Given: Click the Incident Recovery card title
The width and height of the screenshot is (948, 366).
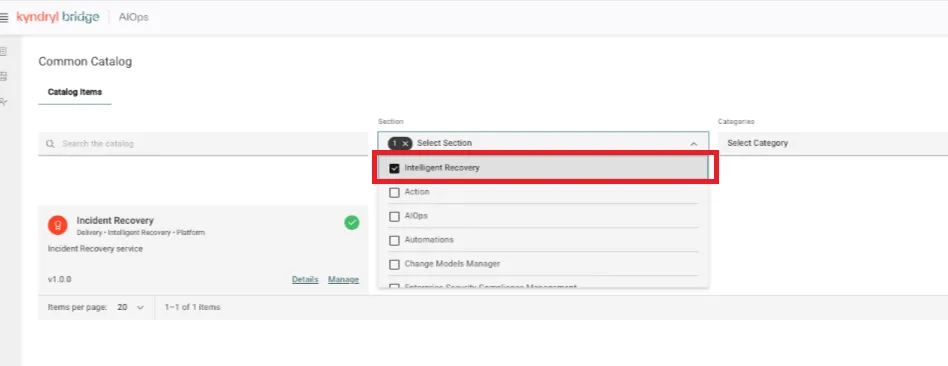Looking at the screenshot, I should (115, 220).
